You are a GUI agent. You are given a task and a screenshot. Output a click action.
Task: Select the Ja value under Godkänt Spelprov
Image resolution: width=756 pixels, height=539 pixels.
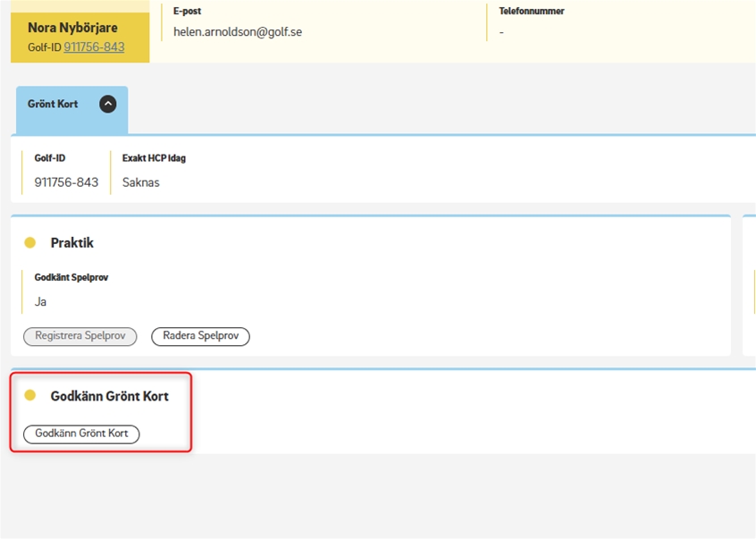pos(40,302)
